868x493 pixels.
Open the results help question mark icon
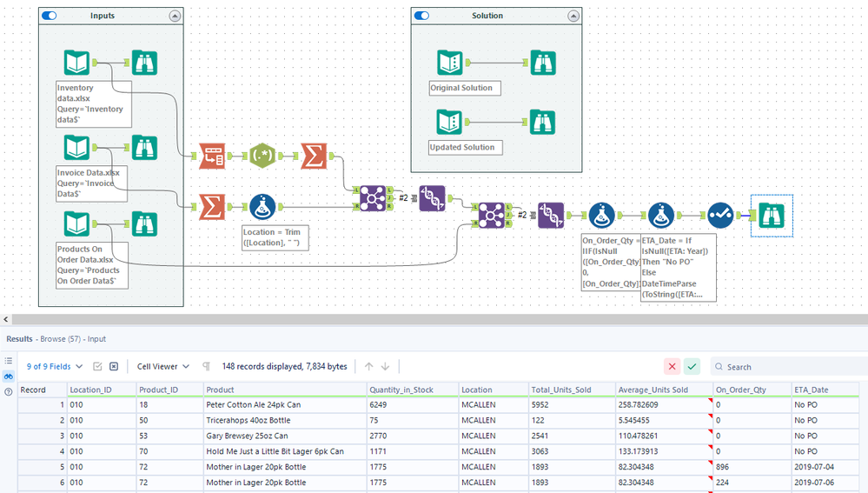tap(9, 391)
